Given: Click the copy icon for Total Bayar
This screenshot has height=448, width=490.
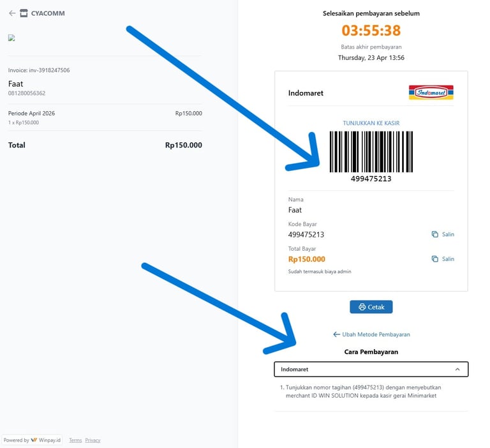Looking at the screenshot, I should click(435, 258).
